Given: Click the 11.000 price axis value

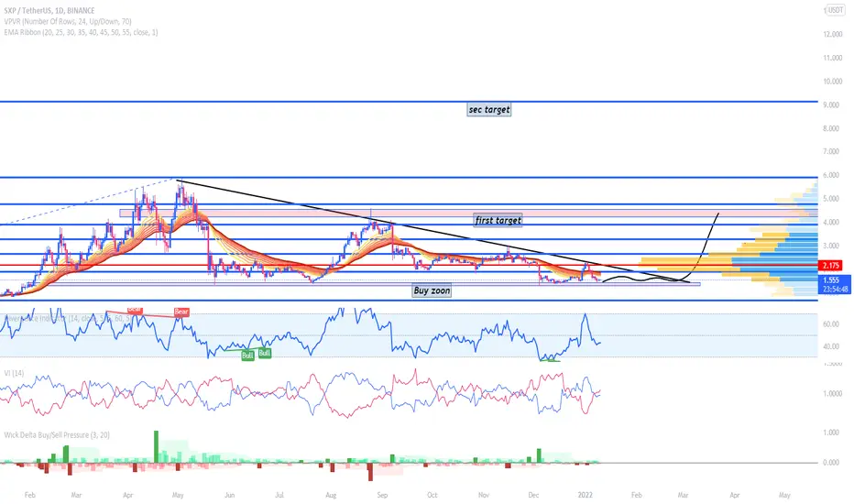Looking at the screenshot, I should click(833, 58).
